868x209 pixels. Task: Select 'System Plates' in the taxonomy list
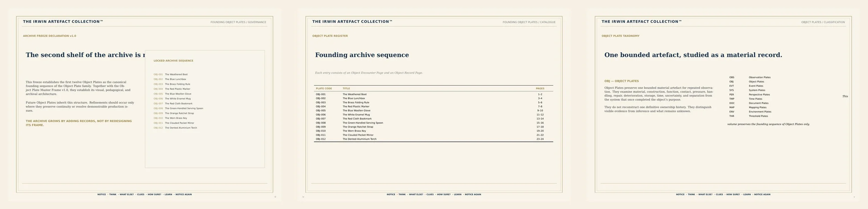pos(757,90)
